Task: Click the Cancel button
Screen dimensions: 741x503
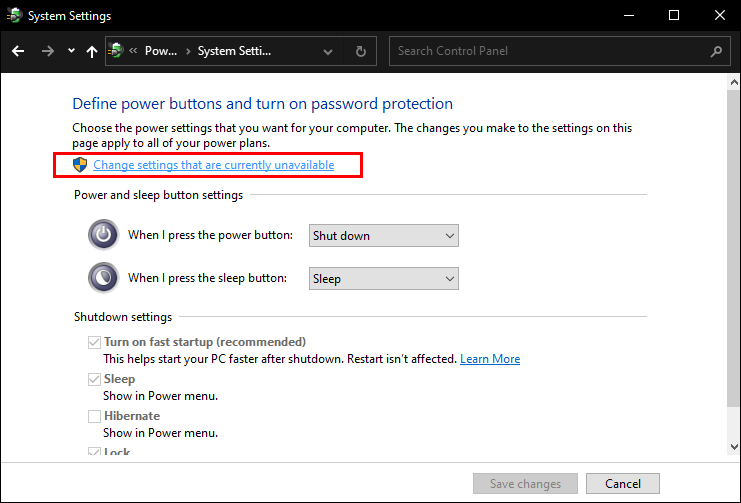Action: click(622, 484)
